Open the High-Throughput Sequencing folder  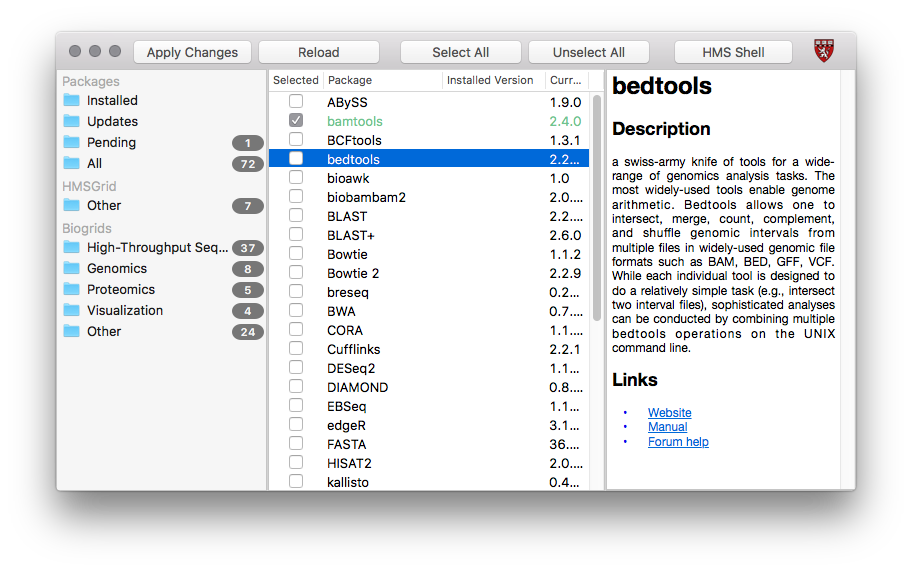pyautogui.click(x=157, y=247)
